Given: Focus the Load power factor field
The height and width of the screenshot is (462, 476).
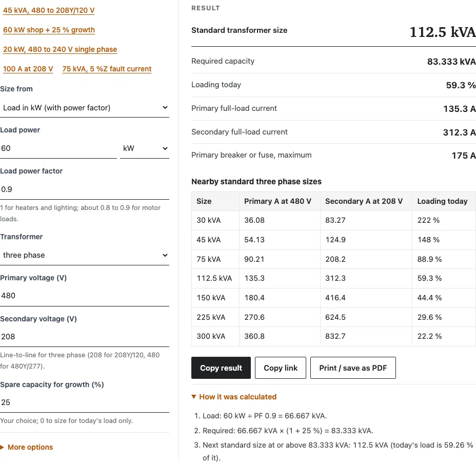Looking at the screenshot, I should [x=85, y=189].
